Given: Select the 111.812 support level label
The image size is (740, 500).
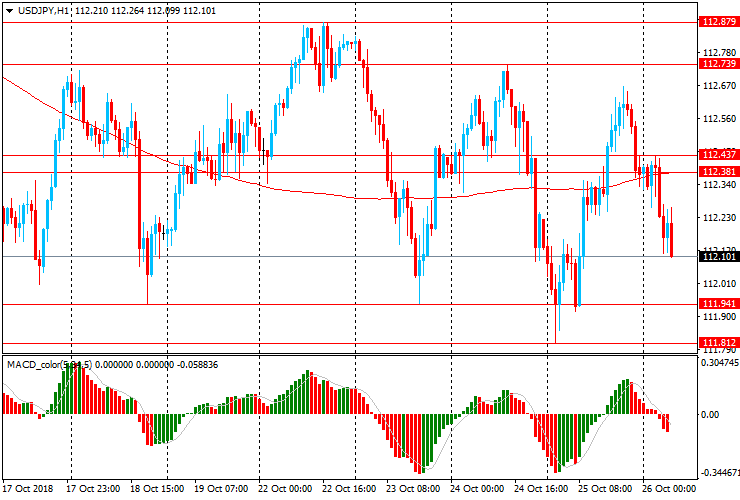Looking at the screenshot, I should tap(719, 343).
